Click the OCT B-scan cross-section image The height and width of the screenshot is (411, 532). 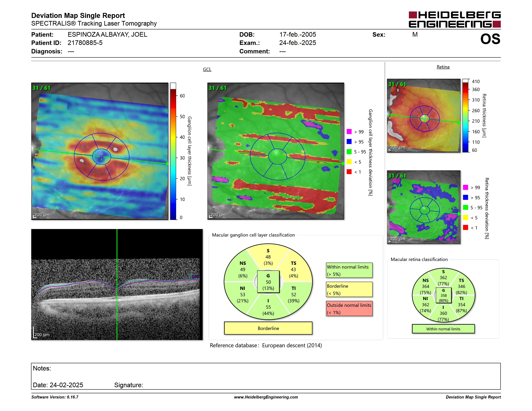(x=117, y=284)
